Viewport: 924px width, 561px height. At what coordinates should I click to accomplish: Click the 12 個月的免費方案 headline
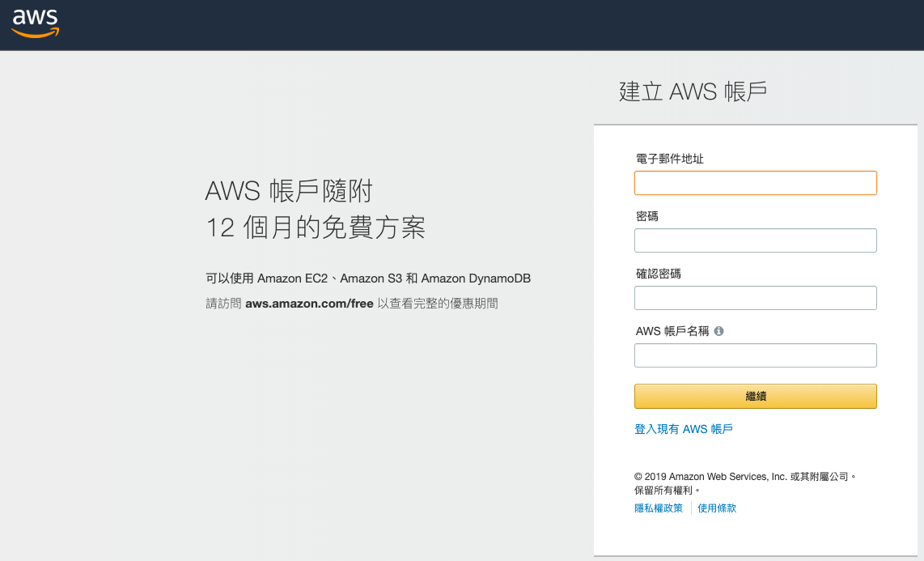click(316, 227)
